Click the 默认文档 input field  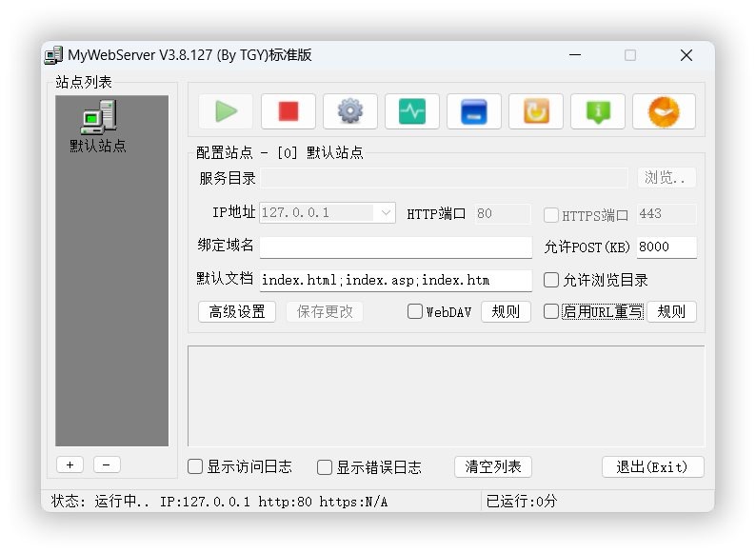click(396, 280)
